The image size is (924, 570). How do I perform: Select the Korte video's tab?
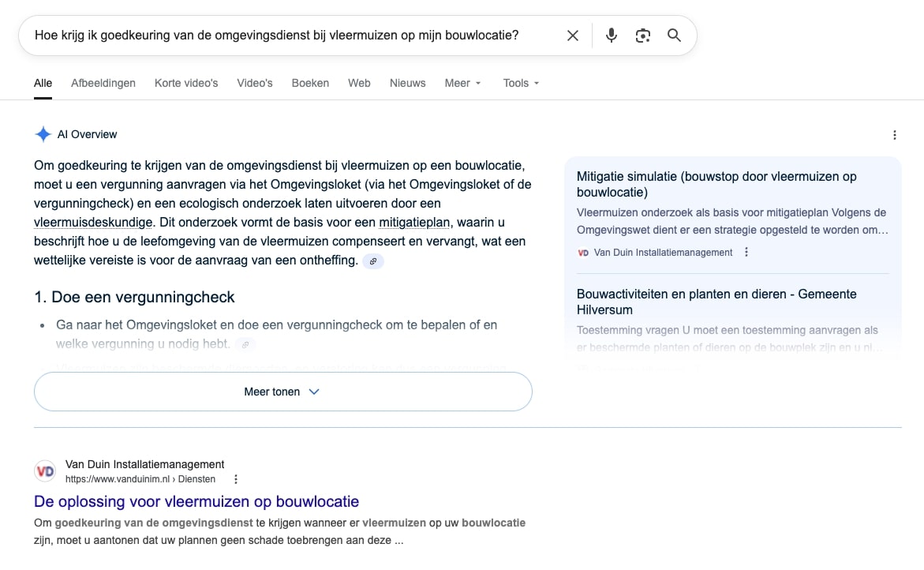(x=186, y=83)
